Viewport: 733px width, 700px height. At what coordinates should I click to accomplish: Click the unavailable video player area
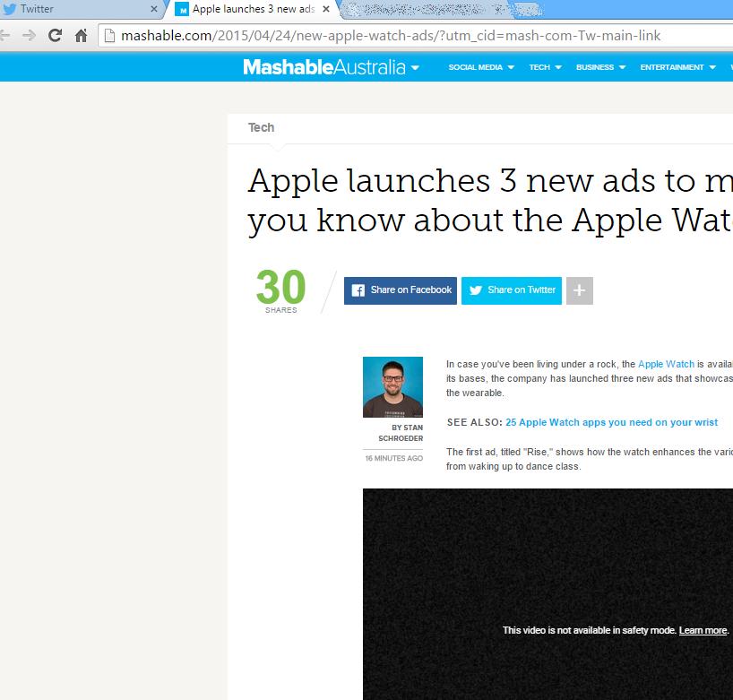[548, 594]
